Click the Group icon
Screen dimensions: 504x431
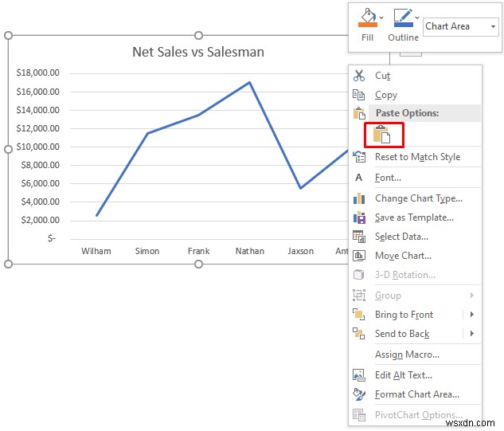pos(359,296)
